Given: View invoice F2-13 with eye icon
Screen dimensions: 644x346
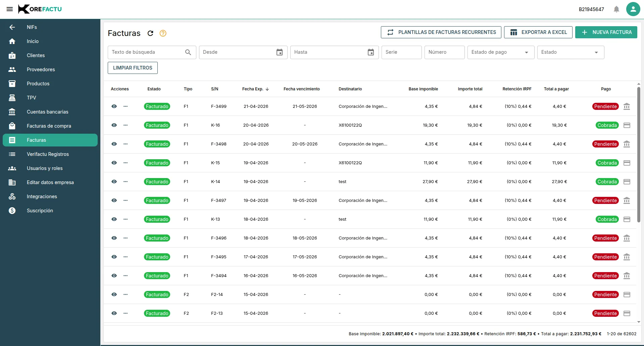Looking at the screenshot, I should tap(114, 313).
